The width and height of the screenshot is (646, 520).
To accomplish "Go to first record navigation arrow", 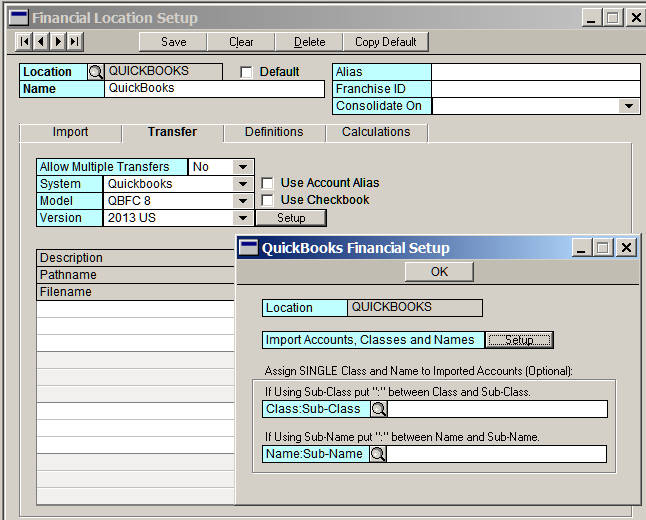I will (x=24, y=42).
